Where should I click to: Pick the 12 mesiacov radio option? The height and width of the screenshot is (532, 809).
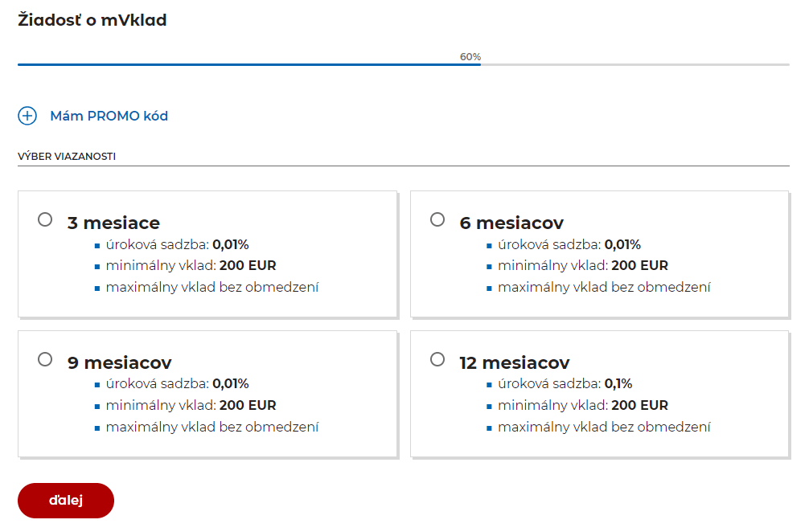tap(437, 359)
